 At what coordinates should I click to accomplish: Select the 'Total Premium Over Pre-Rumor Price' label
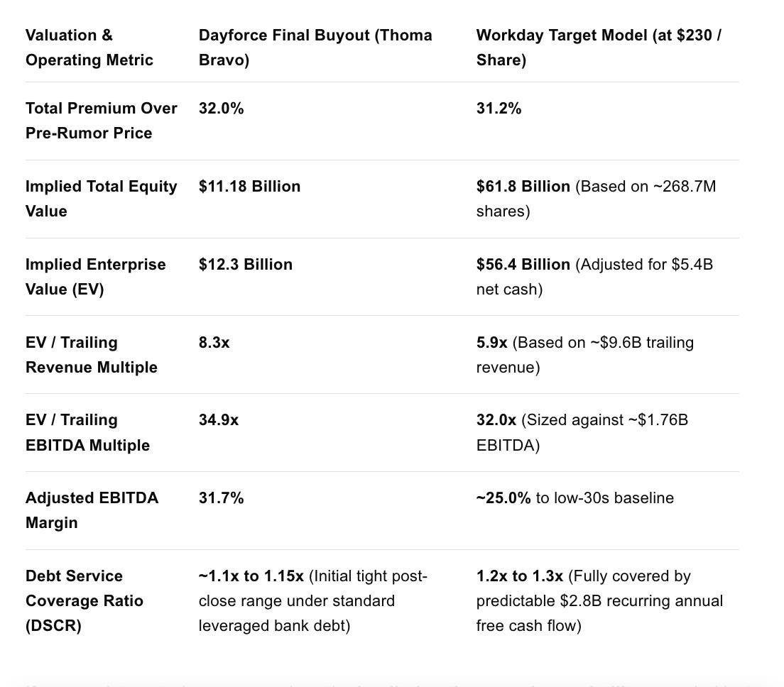point(101,121)
